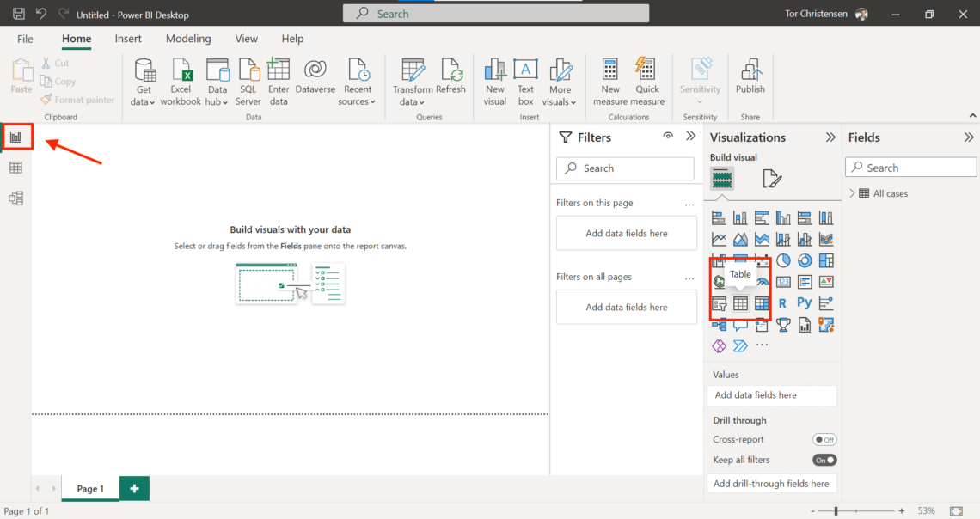The height and width of the screenshot is (519, 980).
Task: Expand the All cases table
Action: (x=852, y=194)
